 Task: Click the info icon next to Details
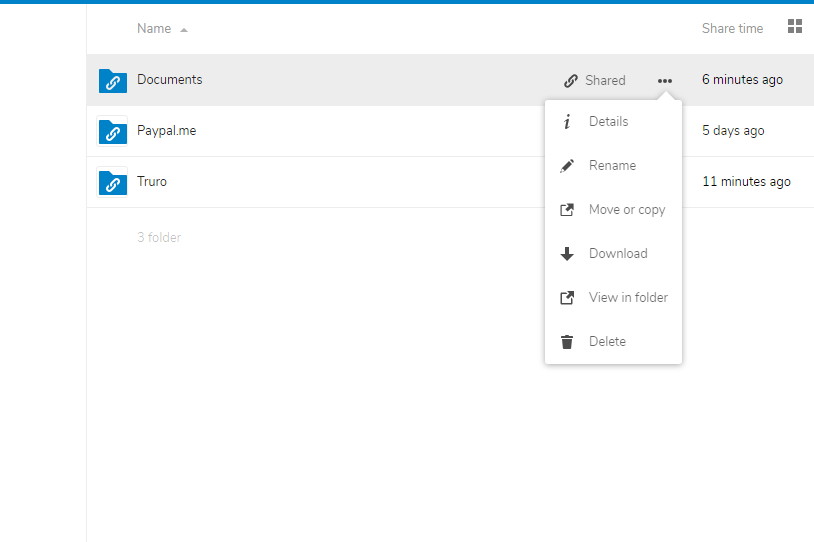pos(567,121)
